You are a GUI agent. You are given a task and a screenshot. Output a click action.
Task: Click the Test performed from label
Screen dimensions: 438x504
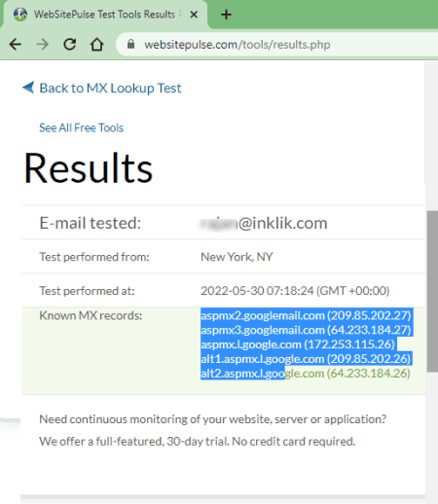(94, 257)
